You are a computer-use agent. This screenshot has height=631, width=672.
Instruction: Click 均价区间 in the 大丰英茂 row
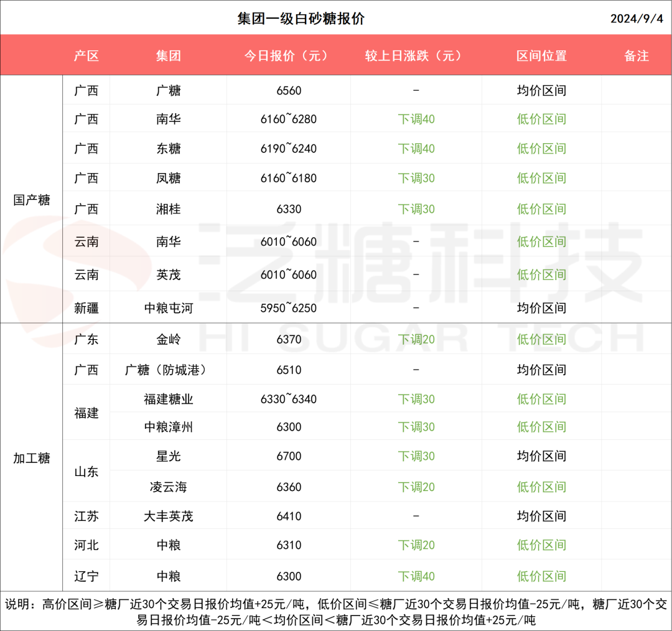[x=541, y=516]
